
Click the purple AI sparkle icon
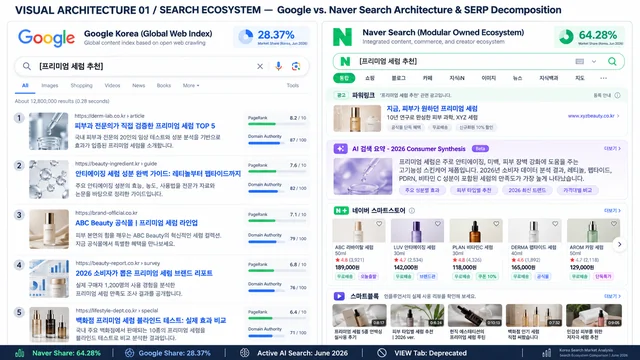coord(340,149)
